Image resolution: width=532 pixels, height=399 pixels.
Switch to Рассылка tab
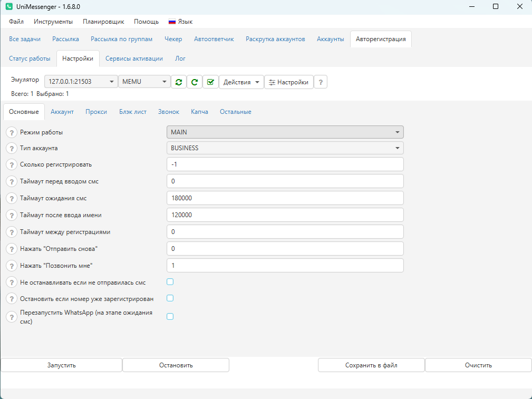(65, 39)
